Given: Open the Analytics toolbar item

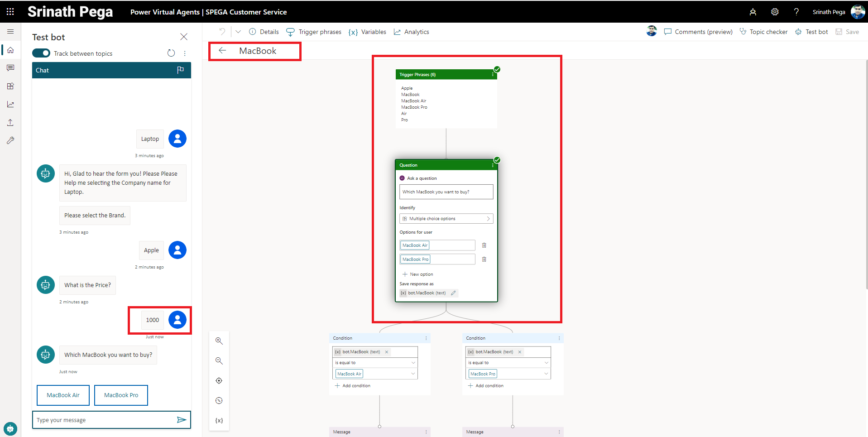Looking at the screenshot, I should pyautogui.click(x=412, y=32).
